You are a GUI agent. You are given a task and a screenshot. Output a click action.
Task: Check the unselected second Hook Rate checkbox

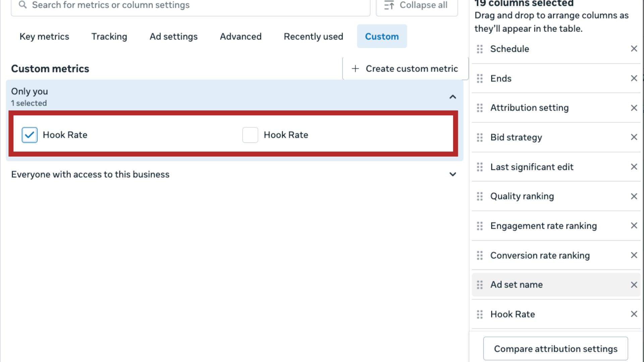(250, 135)
